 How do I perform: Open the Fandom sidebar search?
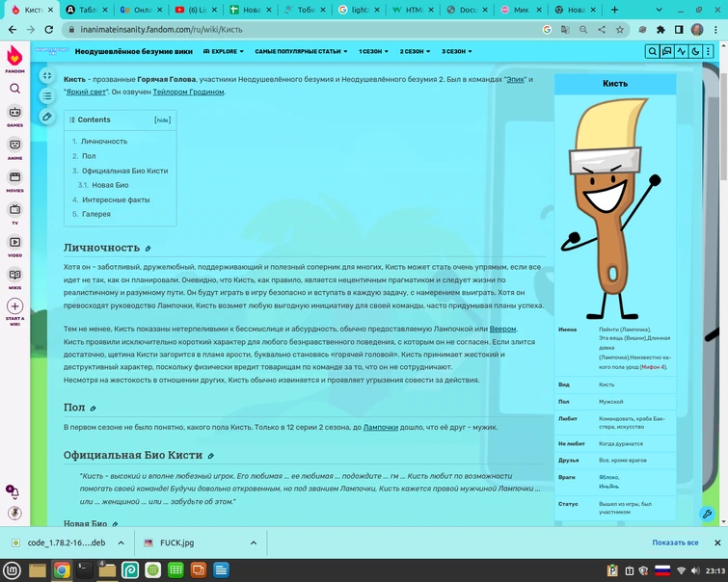tap(14, 89)
